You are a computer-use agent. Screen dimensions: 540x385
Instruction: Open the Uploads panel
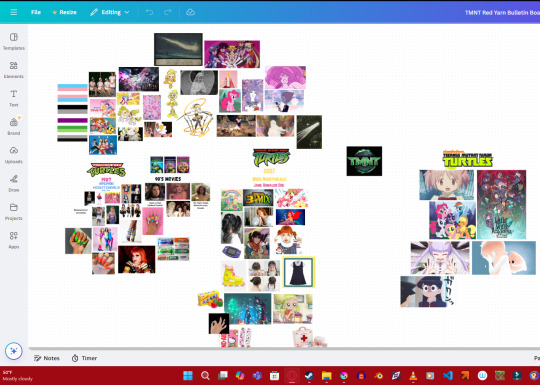(x=14, y=155)
